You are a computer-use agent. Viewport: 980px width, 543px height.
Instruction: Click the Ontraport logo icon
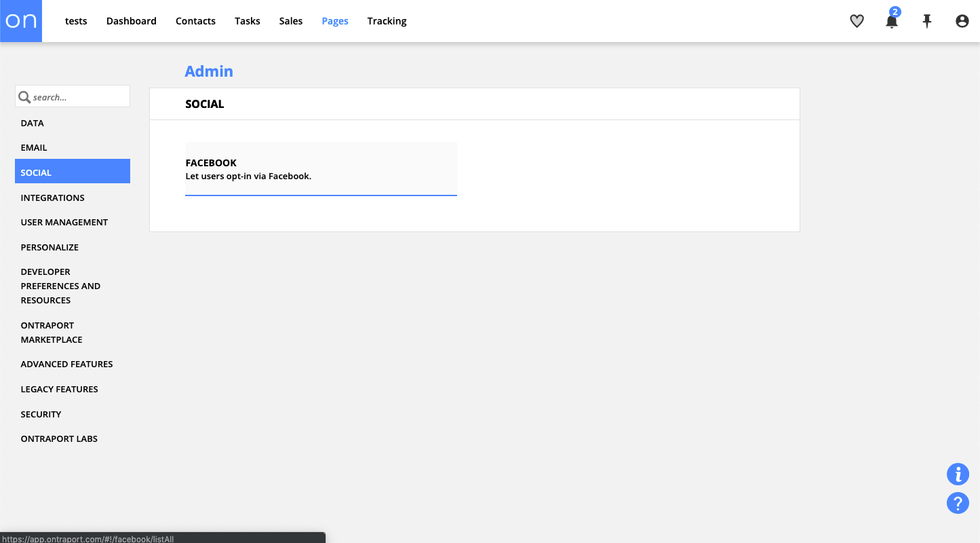tap(21, 21)
